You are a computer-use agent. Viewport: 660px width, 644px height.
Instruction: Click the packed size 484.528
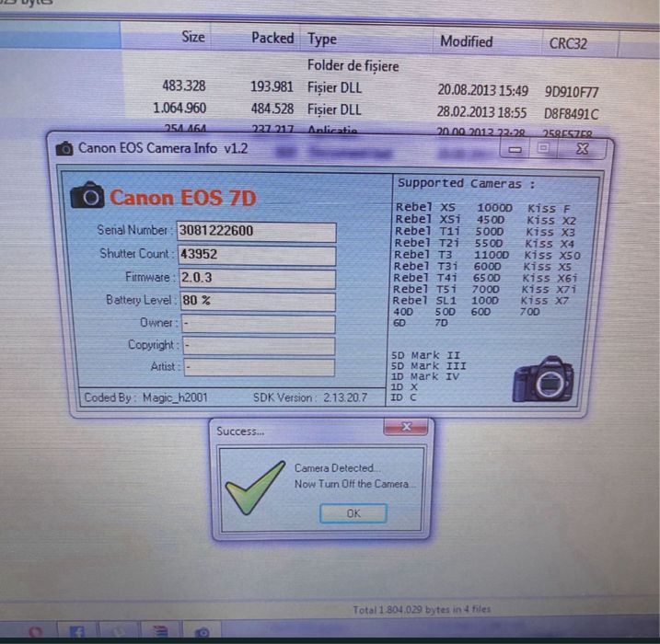coord(272,109)
